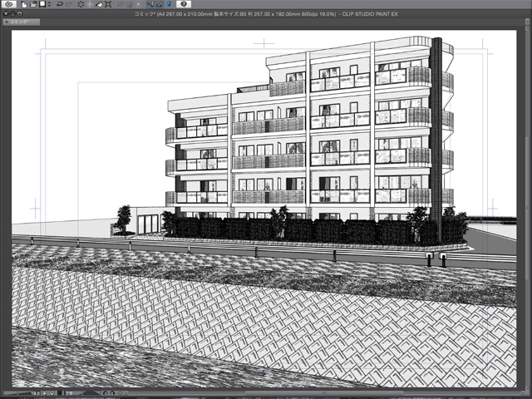Click the invert selection toolbar icon
The height and width of the screenshot is (399, 532).
[130, 4]
